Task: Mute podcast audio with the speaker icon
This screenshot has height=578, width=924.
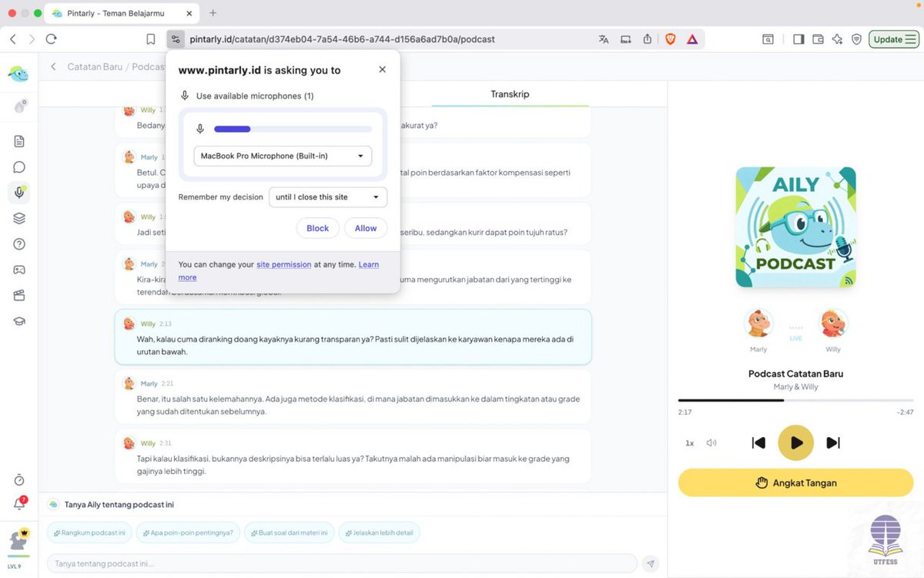Action: (711, 443)
